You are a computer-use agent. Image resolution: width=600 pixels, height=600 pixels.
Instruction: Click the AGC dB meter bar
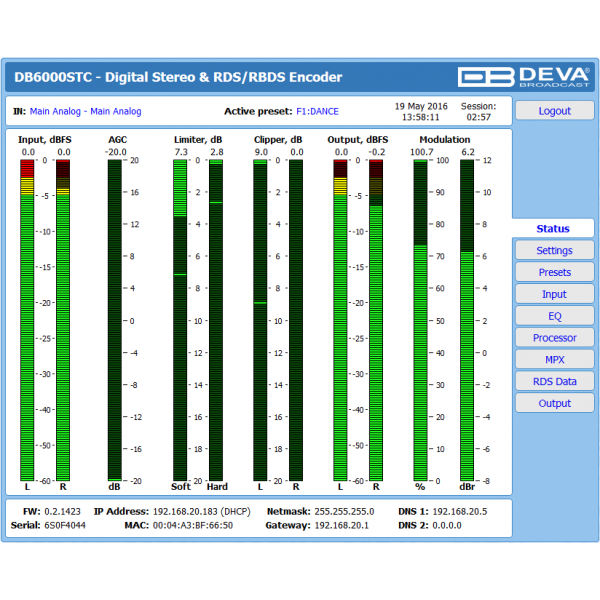(114, 320)
